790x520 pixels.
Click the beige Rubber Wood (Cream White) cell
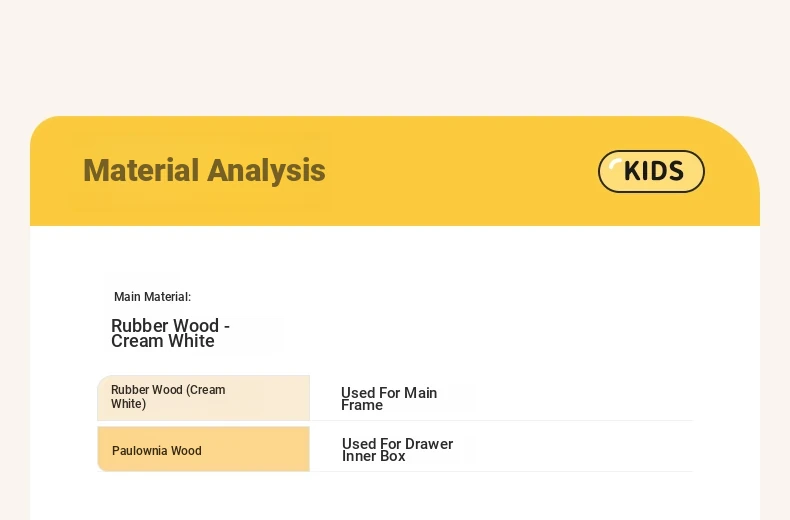[204, 398]
